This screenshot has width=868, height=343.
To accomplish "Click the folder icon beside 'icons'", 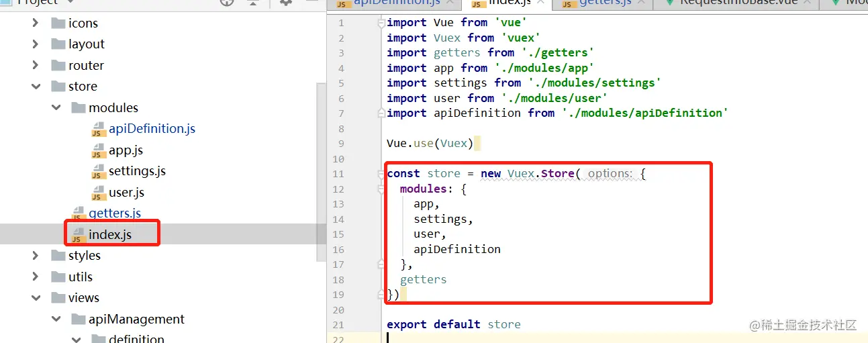I will click(58, 23).
